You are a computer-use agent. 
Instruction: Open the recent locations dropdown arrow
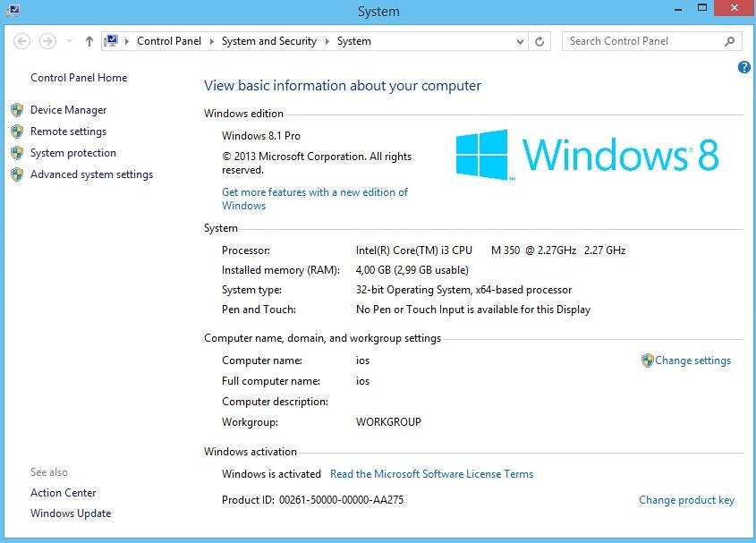(69, 41)
